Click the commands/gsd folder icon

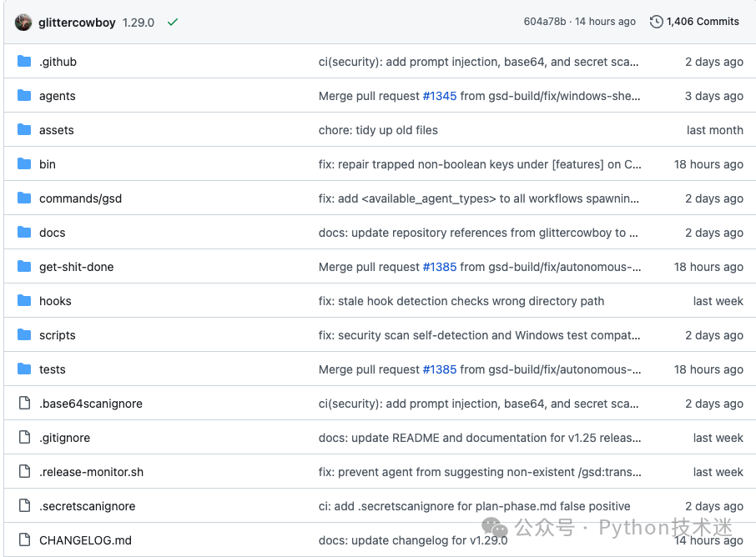click(24, 198)
